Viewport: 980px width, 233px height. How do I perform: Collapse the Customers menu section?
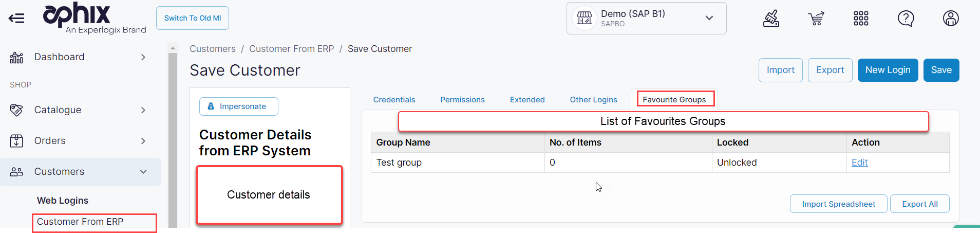point(143,172)
